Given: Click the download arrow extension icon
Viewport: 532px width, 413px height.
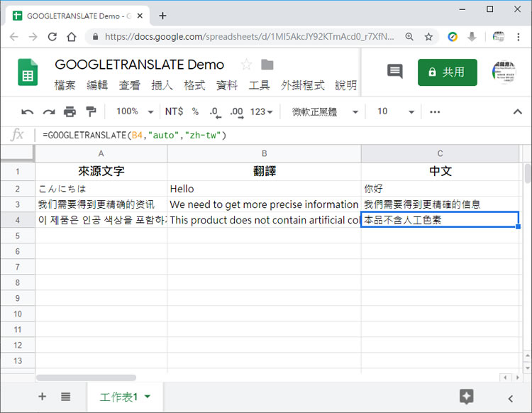Looking at the screenshot, I should [472, 37].
